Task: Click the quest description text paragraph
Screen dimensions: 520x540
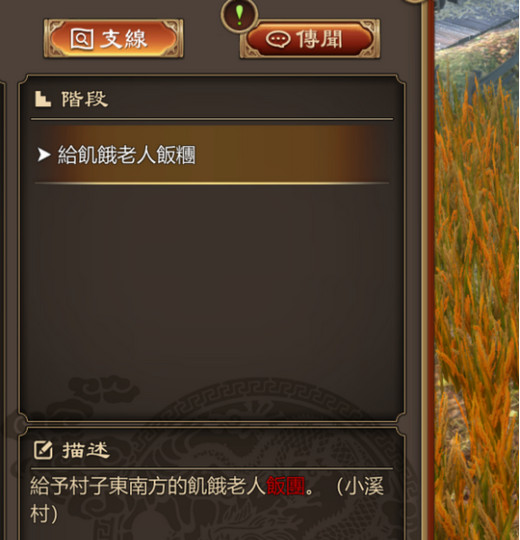Action: pos(207,500)
